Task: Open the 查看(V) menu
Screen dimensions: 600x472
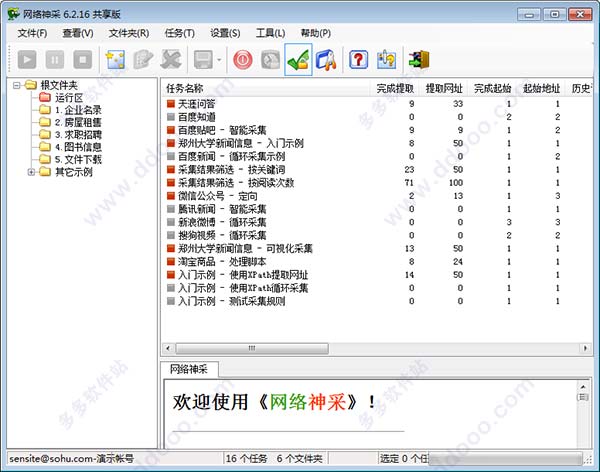Action: (x=78, y=33)
